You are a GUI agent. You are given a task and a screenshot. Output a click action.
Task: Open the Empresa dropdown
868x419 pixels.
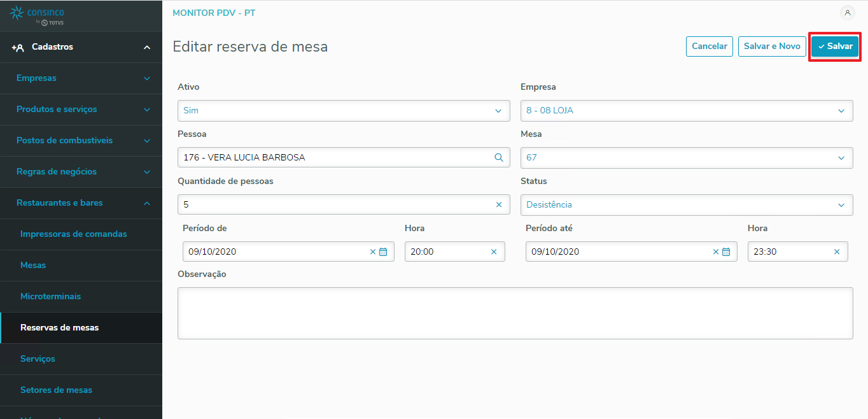point(687,111)
